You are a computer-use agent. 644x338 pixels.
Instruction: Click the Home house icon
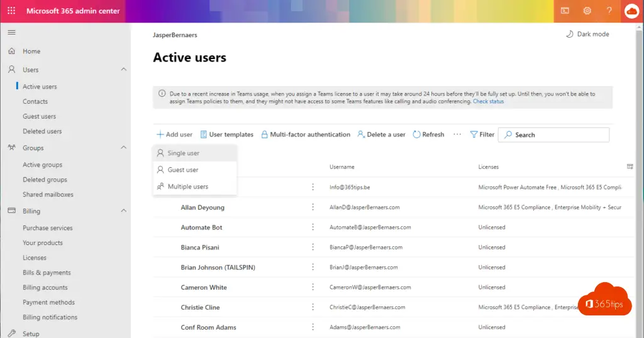(x=11, y=51)
